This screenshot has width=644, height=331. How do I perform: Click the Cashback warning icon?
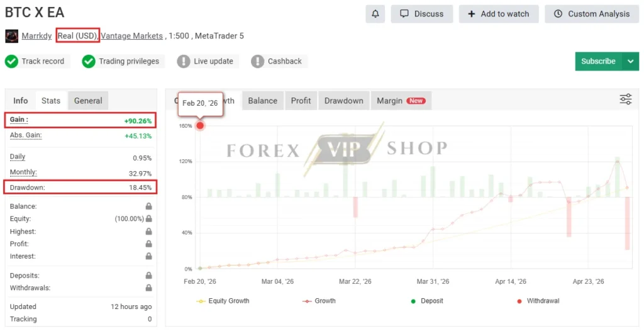[x=257, y=61]
